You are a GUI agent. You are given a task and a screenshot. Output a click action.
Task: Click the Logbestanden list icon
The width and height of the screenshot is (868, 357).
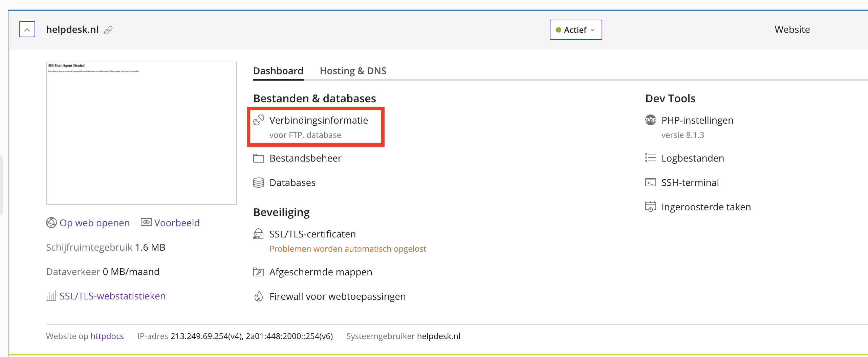(650, 158)
